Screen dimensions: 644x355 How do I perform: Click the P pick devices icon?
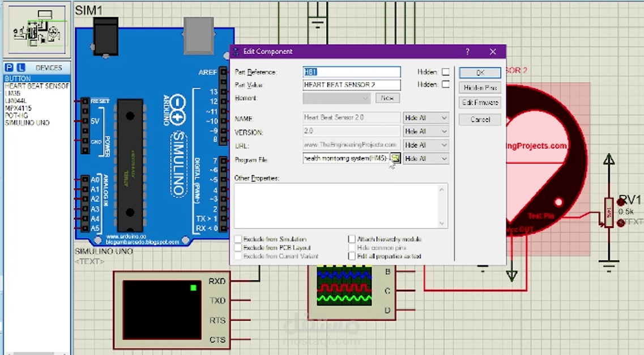tap(9, 67)
